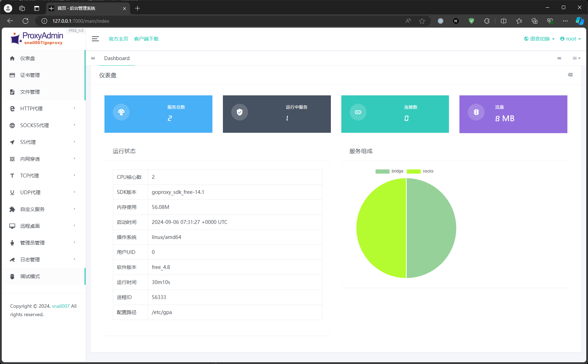Click the dashboard home icon in sidebar
This screenshot has width=588, height=364.
pyautogui.click(x=12, y=58)
